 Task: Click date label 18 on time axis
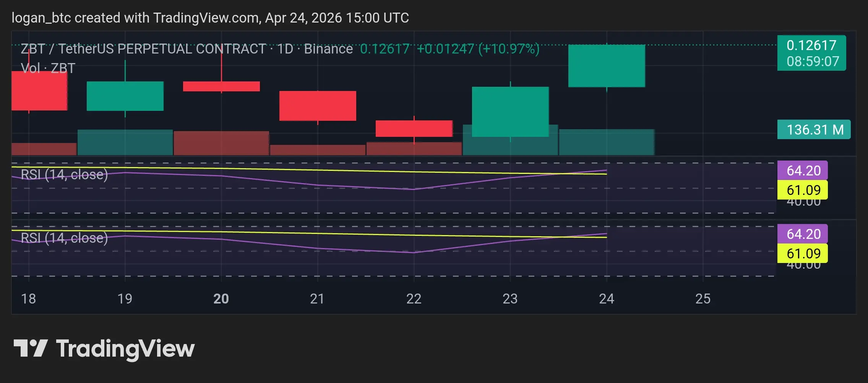[29, 299]
